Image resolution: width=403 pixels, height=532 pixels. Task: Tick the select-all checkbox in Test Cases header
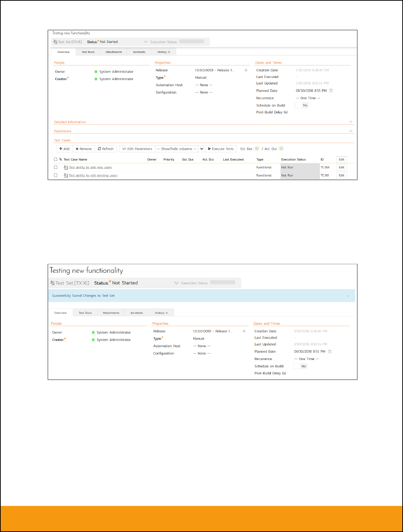point(55,159)
